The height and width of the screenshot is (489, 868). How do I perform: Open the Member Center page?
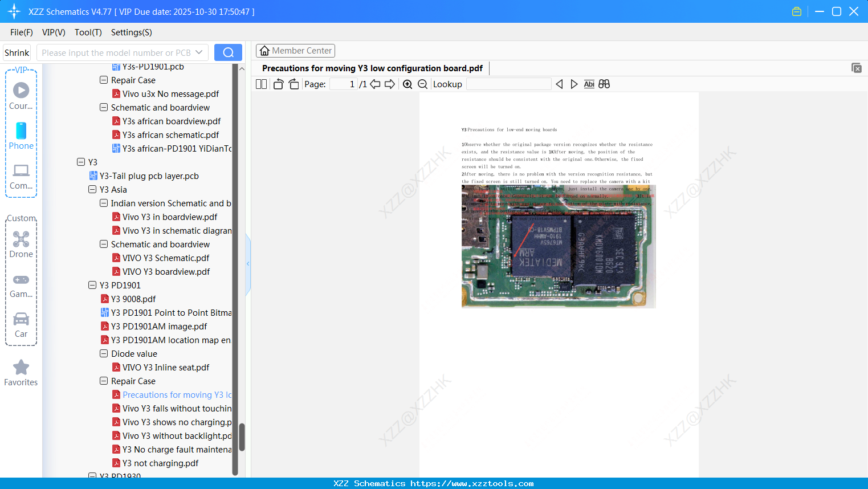tap(295, 50)
